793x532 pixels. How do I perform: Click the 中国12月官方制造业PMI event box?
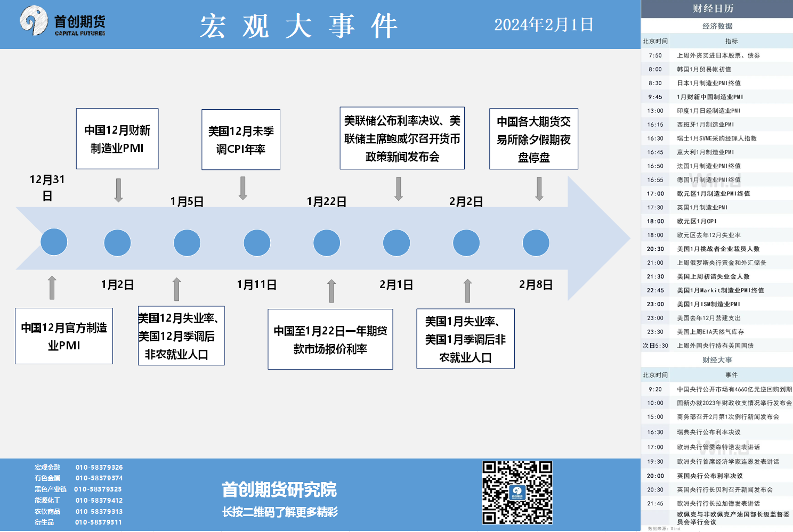coord(64,336)
